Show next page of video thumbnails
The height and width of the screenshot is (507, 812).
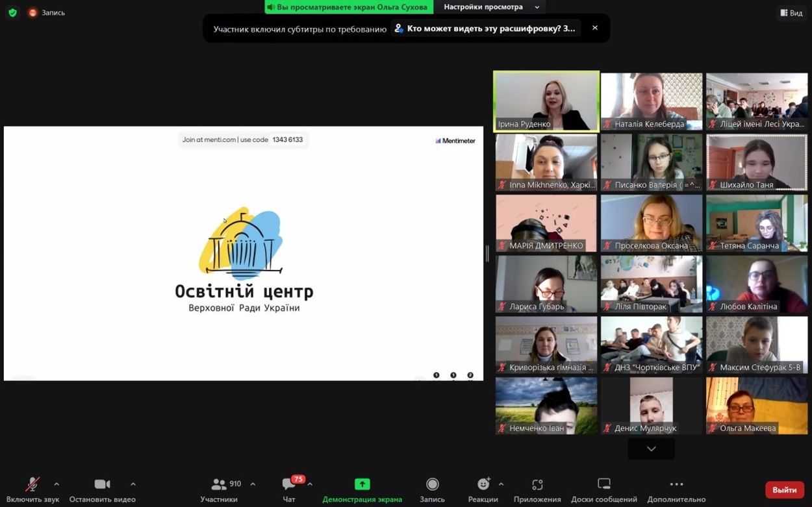[x=651, y=449]
